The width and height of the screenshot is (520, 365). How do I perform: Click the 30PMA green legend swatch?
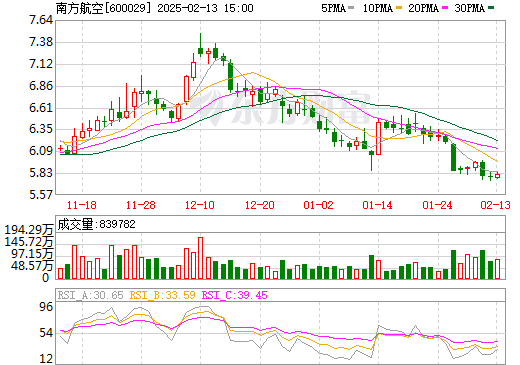[491, 8]
